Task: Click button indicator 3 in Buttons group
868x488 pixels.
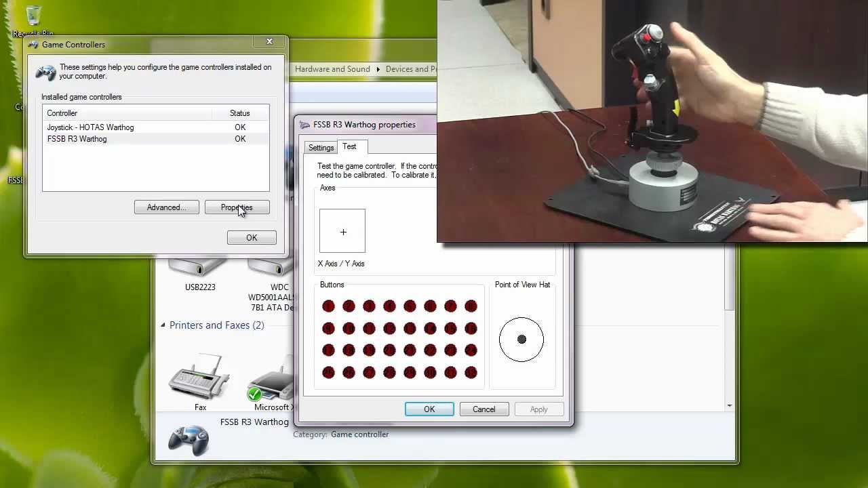Action: tap(369, 306)
